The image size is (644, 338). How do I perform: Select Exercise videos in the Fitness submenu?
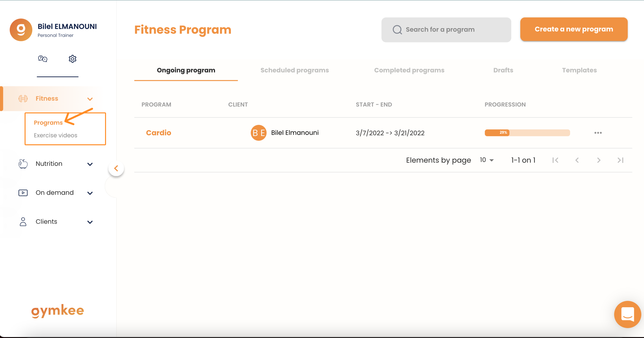tap(56, 135)
